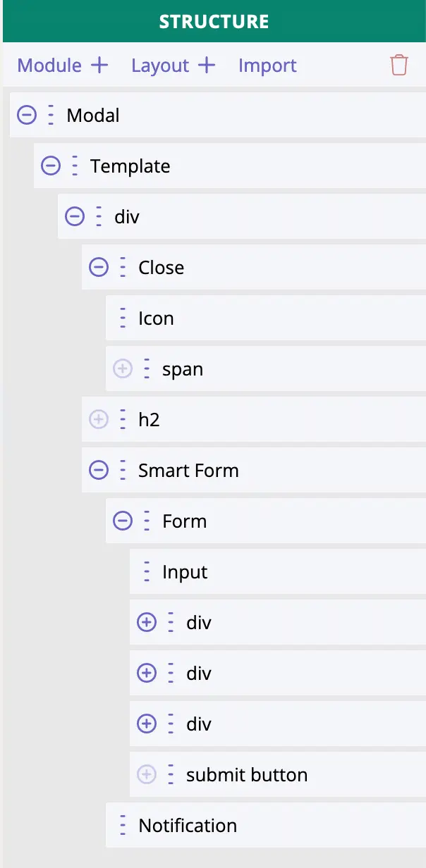Open the Import link
The height and width of the screenshot is (868, 426).
click(267, 66)
